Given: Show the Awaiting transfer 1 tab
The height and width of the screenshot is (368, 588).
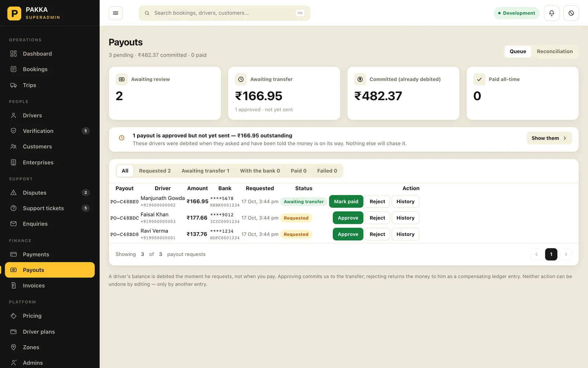Looking at the screenshot, I should (205, 171).
